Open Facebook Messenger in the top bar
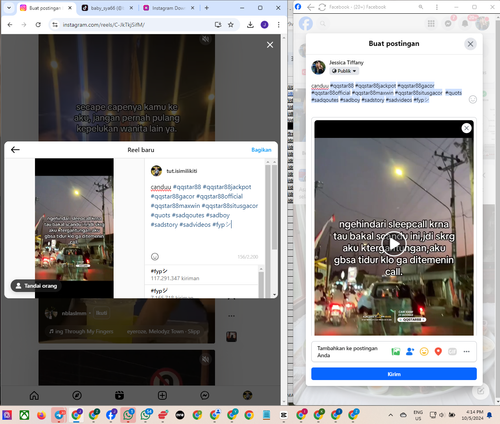 click(x=448, y=23)
